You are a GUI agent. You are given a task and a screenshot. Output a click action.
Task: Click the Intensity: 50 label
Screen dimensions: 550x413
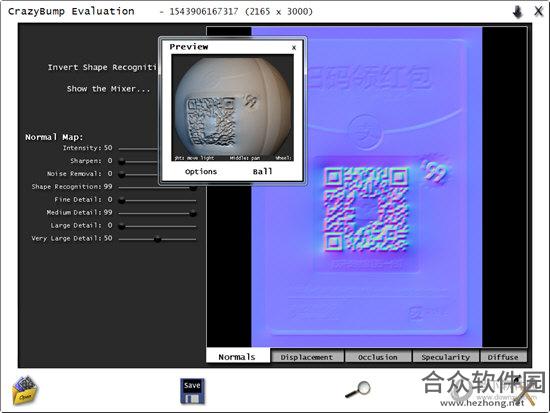coord(87,148)
